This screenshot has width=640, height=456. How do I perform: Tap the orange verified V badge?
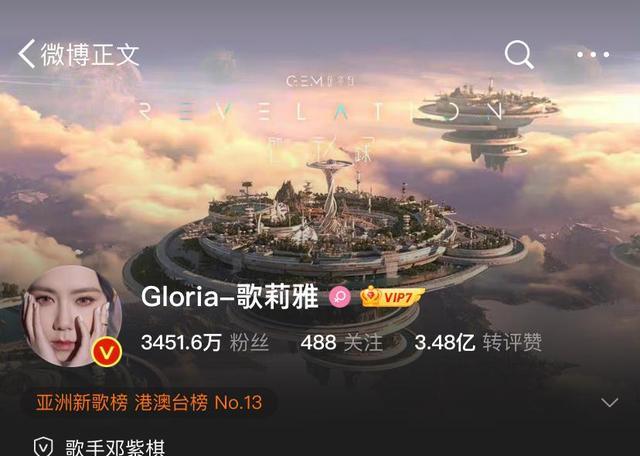tap(107, 351)
